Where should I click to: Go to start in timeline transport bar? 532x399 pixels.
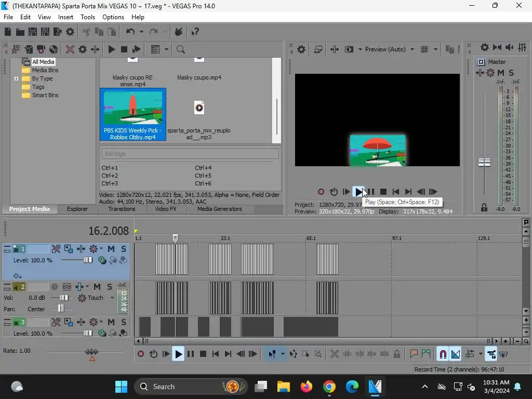coord(216,354)
